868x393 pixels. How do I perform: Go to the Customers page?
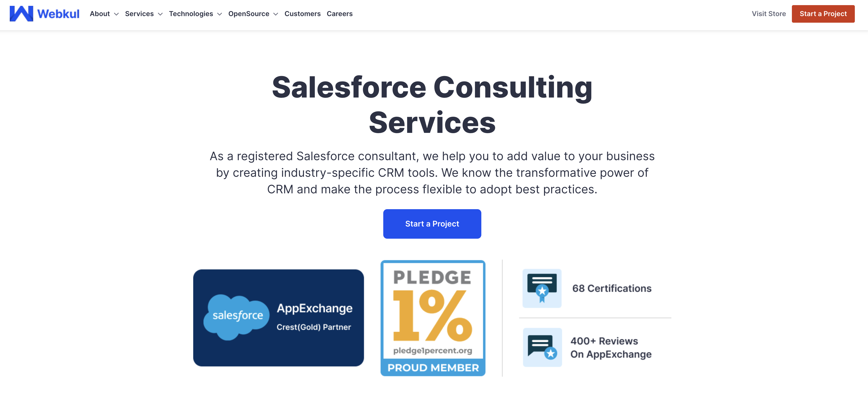[302, 14]
